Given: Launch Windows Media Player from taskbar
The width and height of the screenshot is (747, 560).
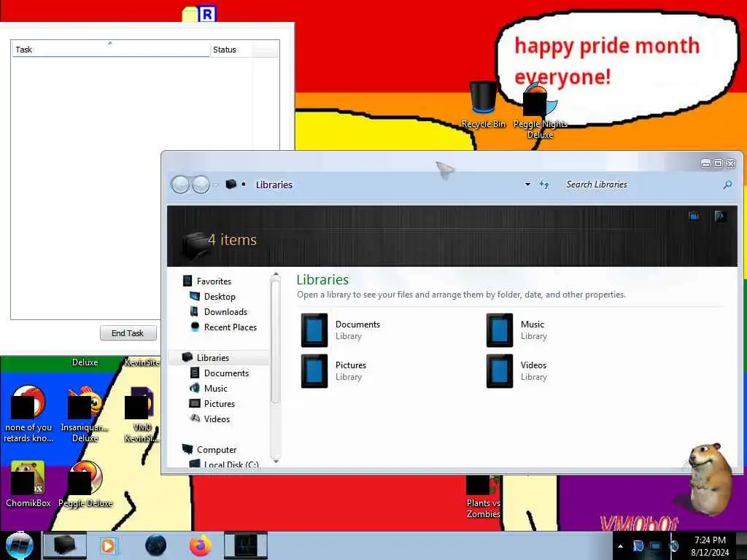Looking at the screenshot, I should pos(108,545).
